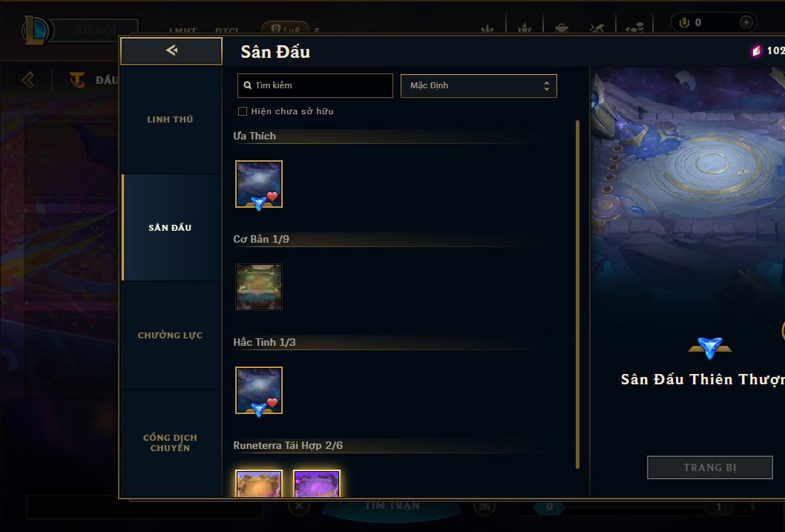This screenshot has height=532, width=785.
Task: Open the Chưởng Lực tab
Action: (x=170, y=335)
